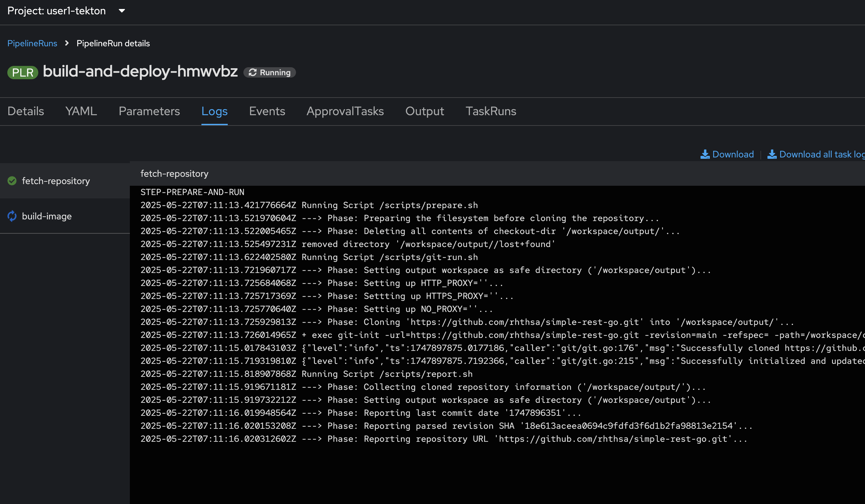Click log line Setting up NO_PROXY

point(317,309)
